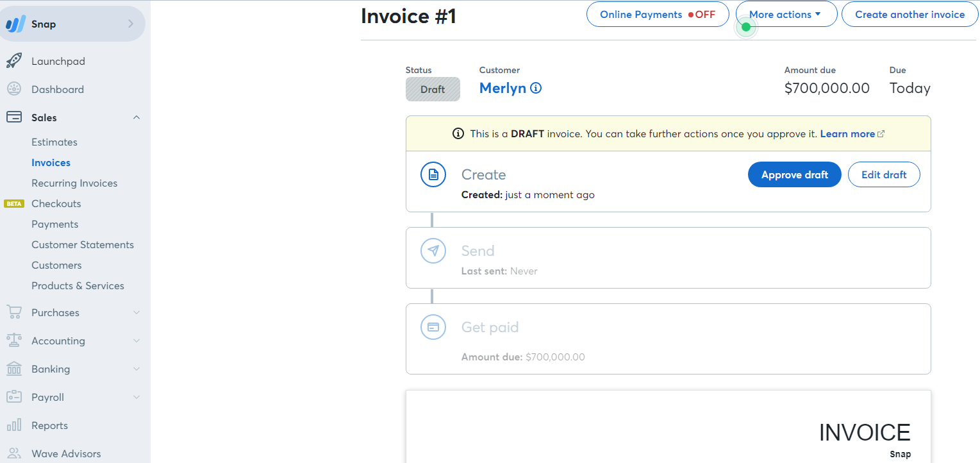
Task: Turn on Online Payments
Action: point(657,14)
